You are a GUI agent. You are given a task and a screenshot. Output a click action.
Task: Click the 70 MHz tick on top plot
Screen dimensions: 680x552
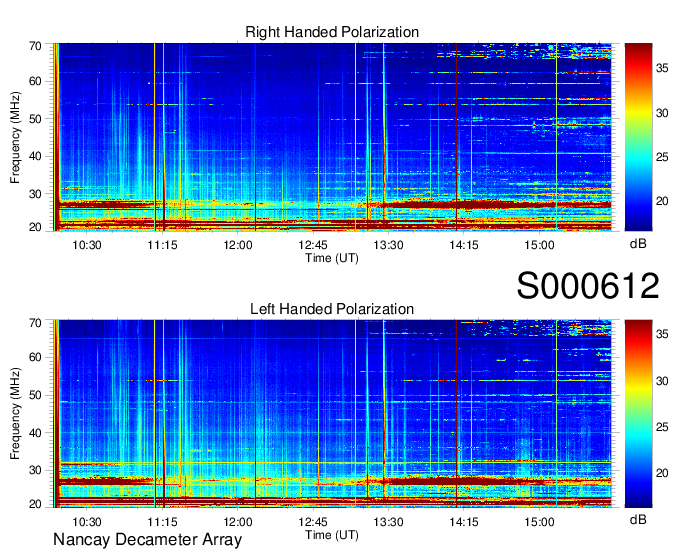pos(35,46)
